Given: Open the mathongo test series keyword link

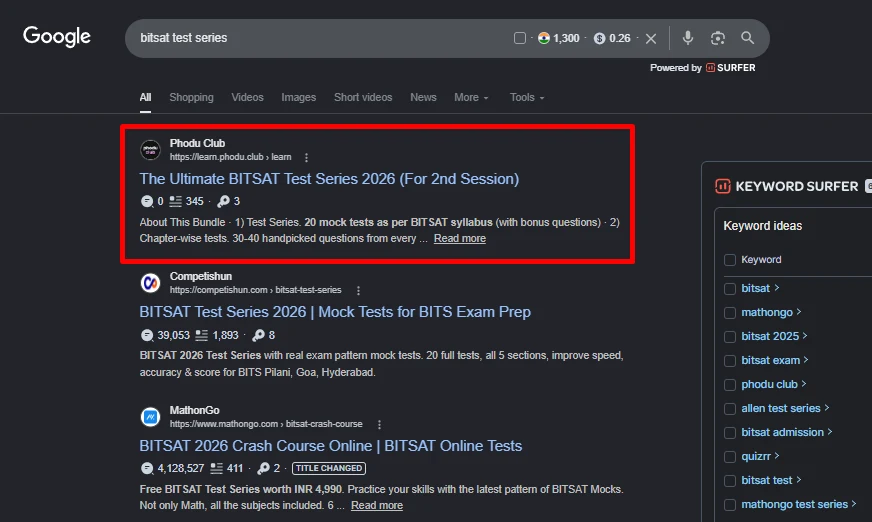Looking at the screenshot, I should 794,504.
